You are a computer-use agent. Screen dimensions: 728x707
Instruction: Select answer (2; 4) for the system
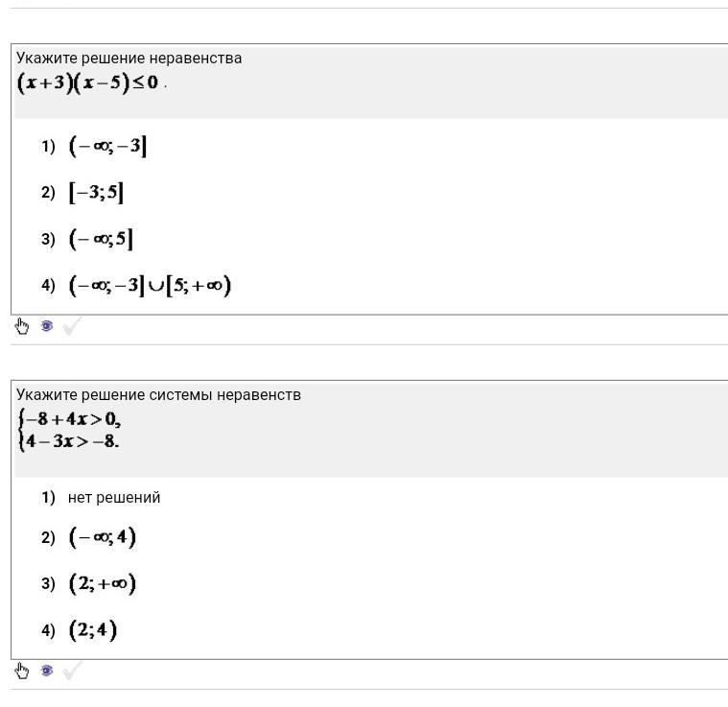click(x=93, y=630)
